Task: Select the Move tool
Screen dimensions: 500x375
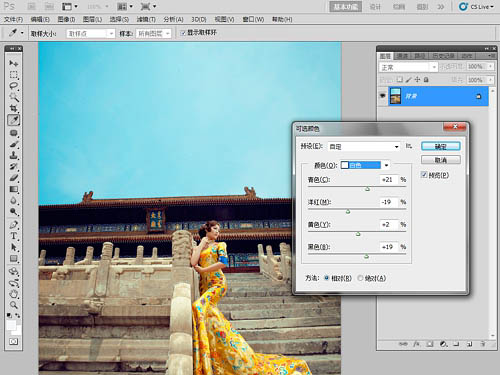Action: click(x=14, y=63)
